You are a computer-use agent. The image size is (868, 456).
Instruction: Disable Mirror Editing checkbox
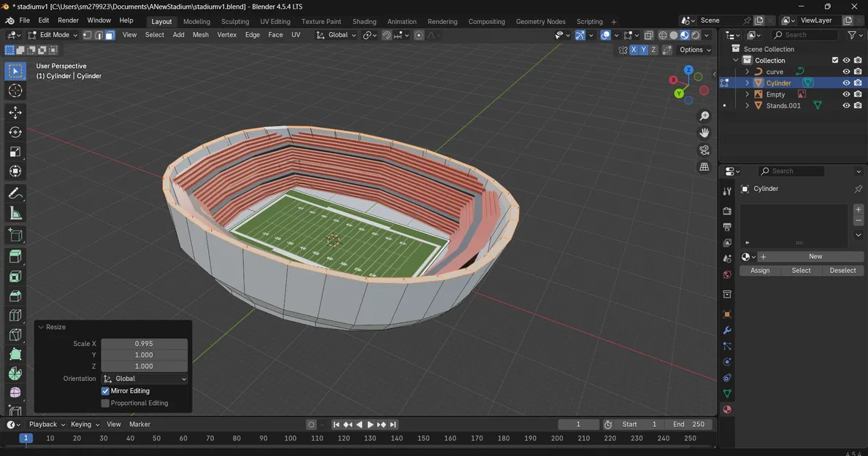pyautogui.click(x=105, y=391)
